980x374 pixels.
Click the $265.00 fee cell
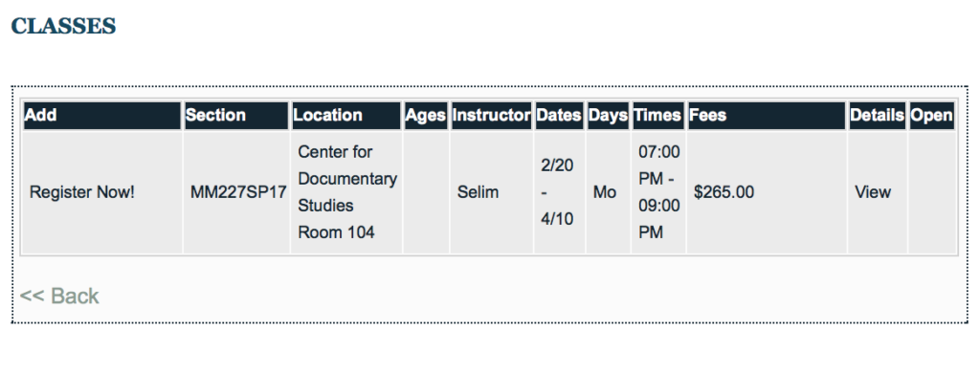coord(767,192)
